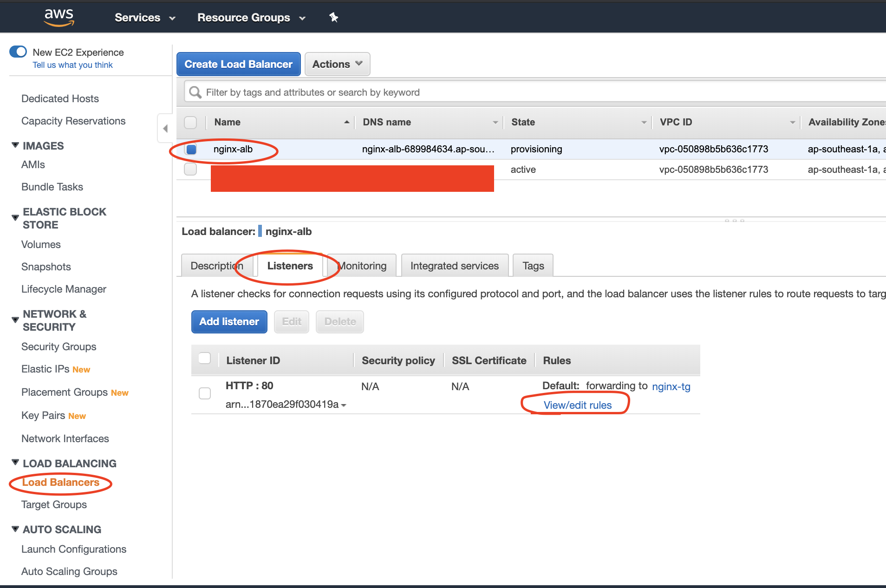Click the AWS logo home icon
This screenshot has height=588, width=886.
(x=59, y=17)
